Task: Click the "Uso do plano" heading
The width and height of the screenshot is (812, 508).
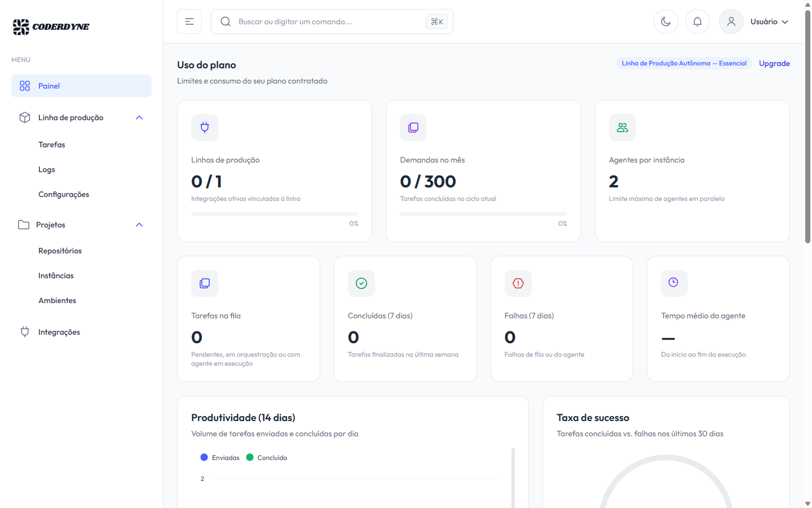Action: (206, 65)
